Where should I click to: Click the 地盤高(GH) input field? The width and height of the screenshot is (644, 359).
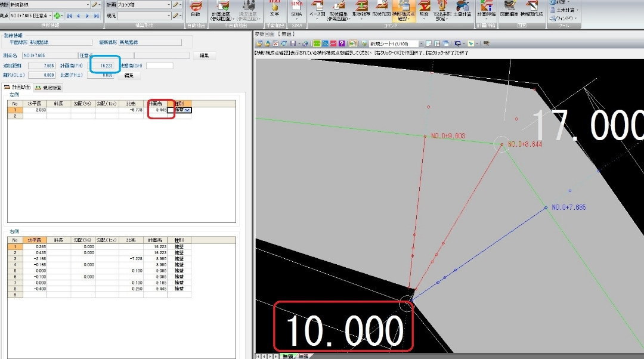[x=159, y=66]
